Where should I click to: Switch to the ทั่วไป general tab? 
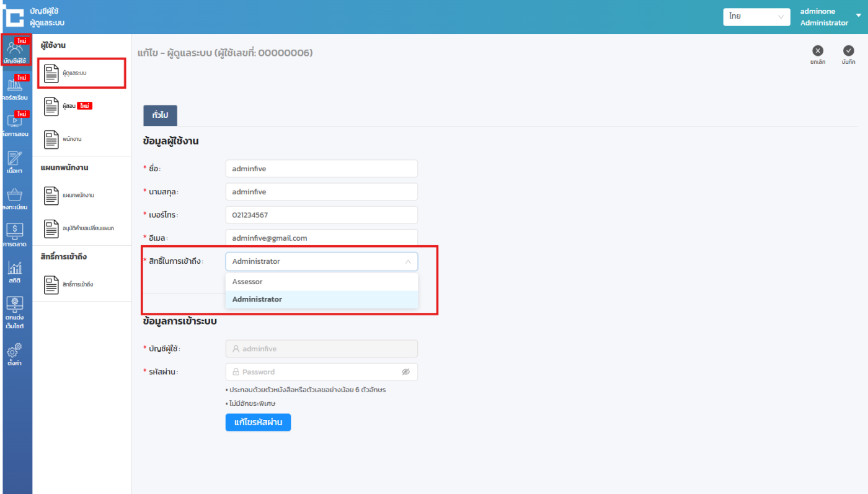pyautogui.click(x=160, y=115)
